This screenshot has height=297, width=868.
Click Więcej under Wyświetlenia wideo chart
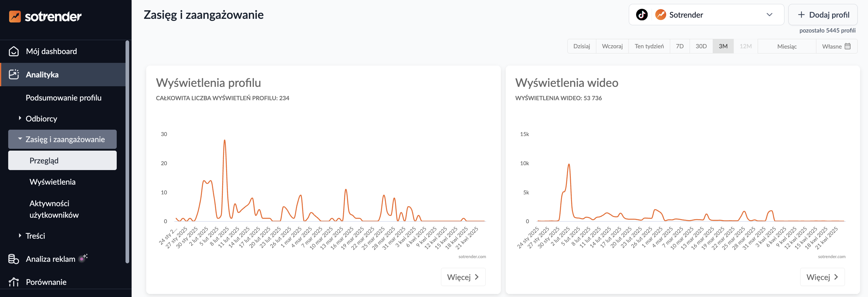tap(822, 277)
